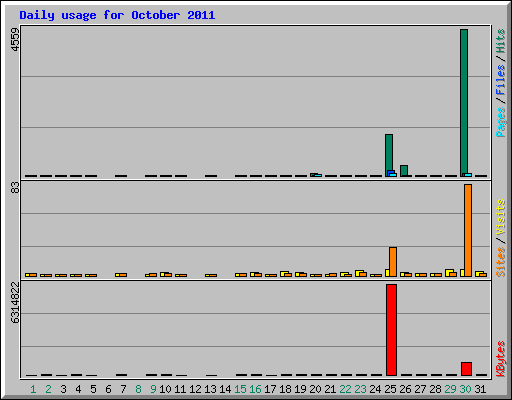512x400 pixels.
Task: Click day 2 on the x-axis
Action: pos(48,389)
